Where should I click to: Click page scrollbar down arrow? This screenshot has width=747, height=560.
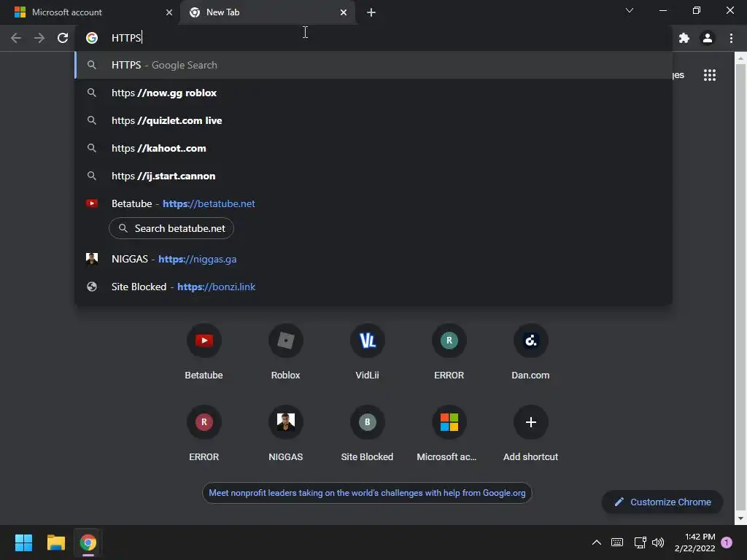[x=740, y=518]
